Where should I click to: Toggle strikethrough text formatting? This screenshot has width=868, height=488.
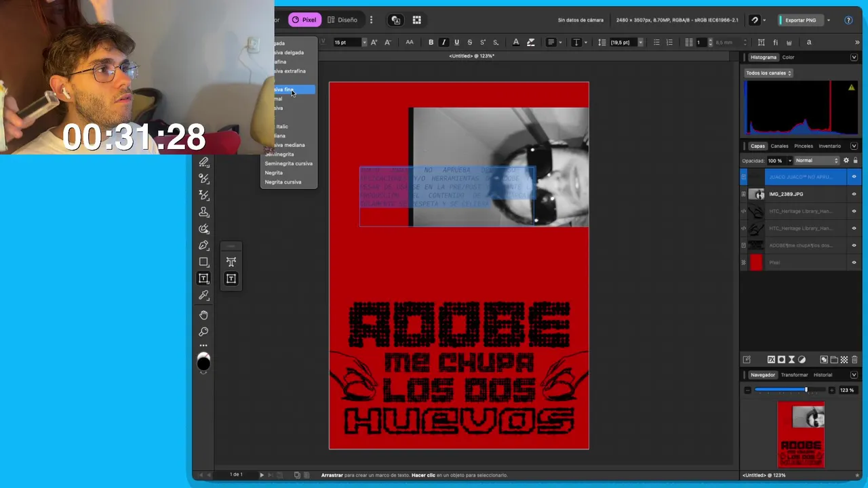point(469,42)
